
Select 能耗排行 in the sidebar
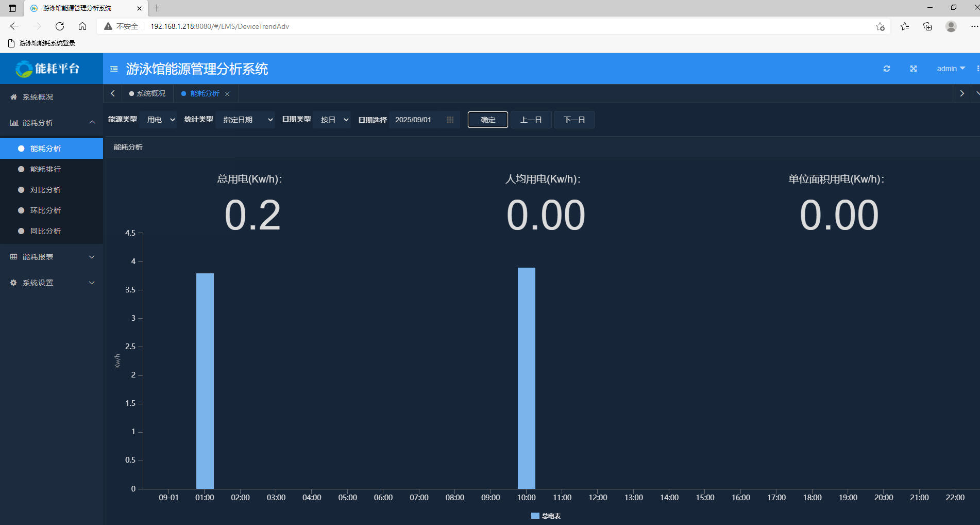[45, 169]
